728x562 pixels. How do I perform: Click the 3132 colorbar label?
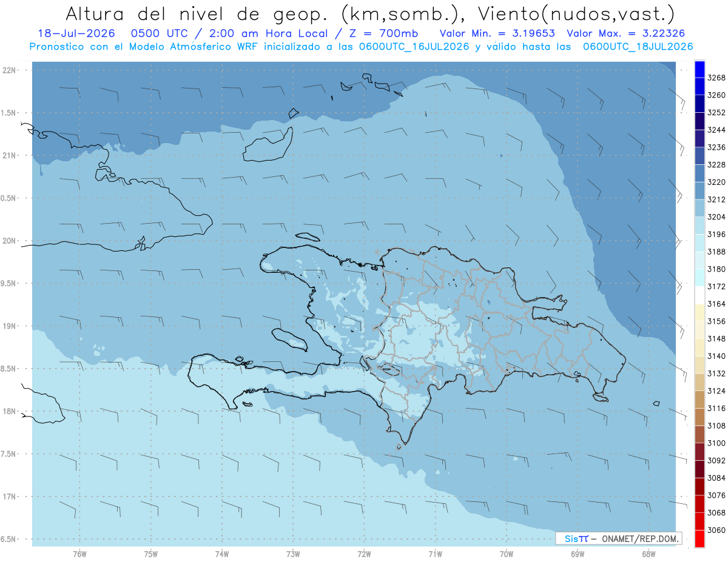716,373
